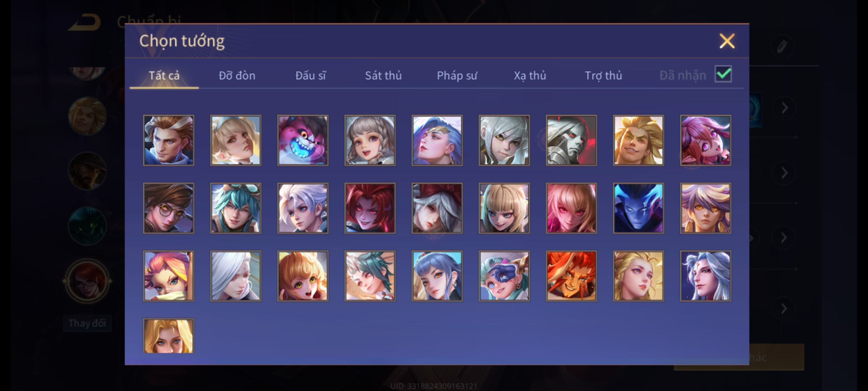Image resolution: width=868 pixels, height=391 pixels.
Task: Filter heroes by Pháp sư
Action: tap(457, 75)
